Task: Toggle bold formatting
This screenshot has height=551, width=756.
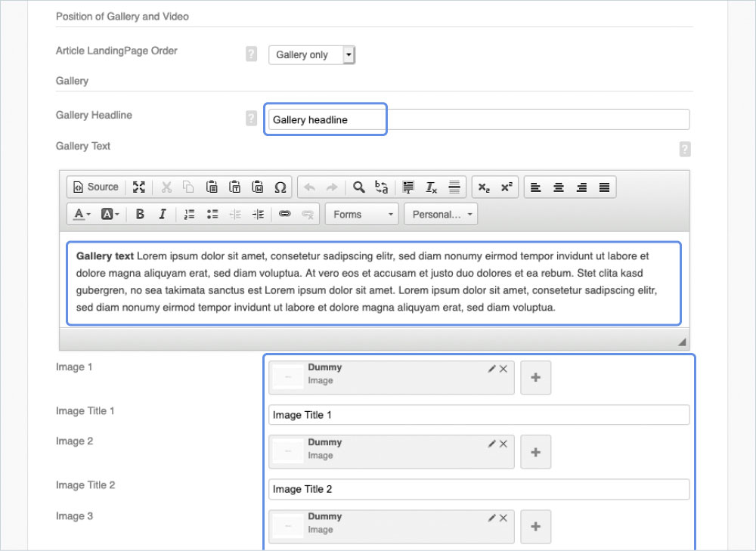Action: click(x=140, y=214)
